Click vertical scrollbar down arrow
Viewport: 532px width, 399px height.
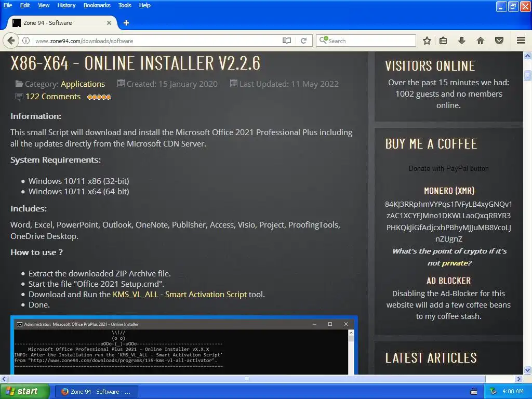pos(528,370)
